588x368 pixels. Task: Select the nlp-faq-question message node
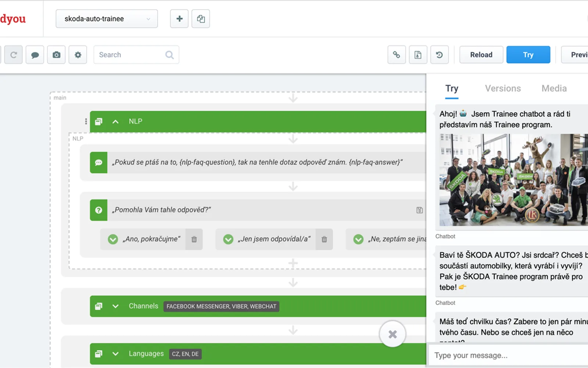click(258, 162)
